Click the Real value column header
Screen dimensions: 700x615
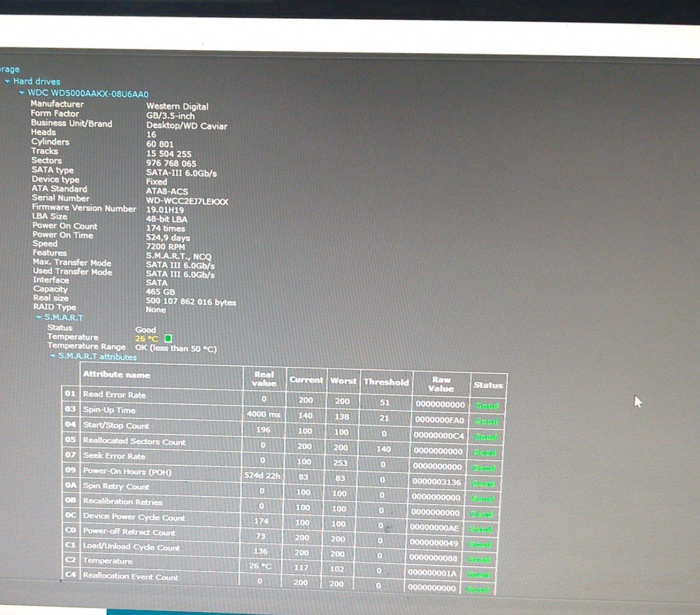tap(263, 379)
